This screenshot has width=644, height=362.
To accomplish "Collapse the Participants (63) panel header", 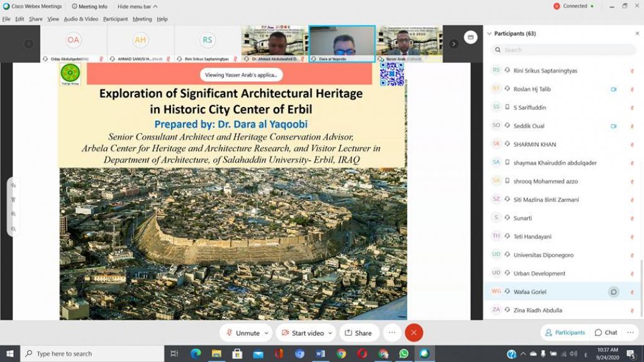I will coord(489,33).
